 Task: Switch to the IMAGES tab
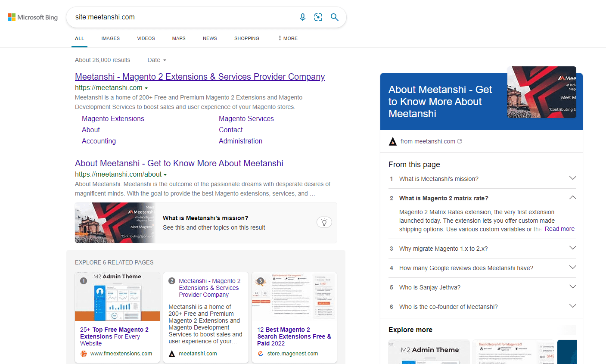[x=110, y=38]
